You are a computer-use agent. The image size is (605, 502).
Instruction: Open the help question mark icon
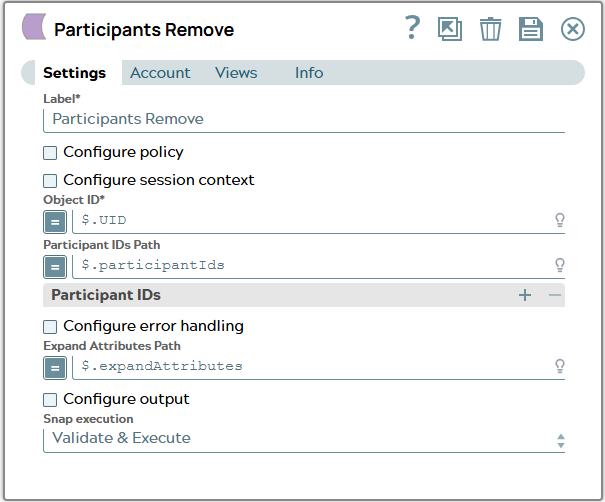[x=412, y=28]
